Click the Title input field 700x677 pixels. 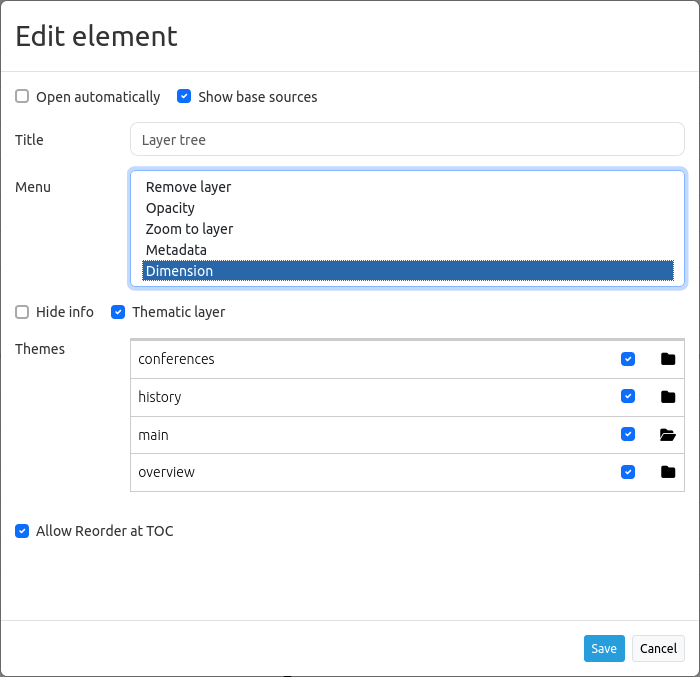(407, 140)
